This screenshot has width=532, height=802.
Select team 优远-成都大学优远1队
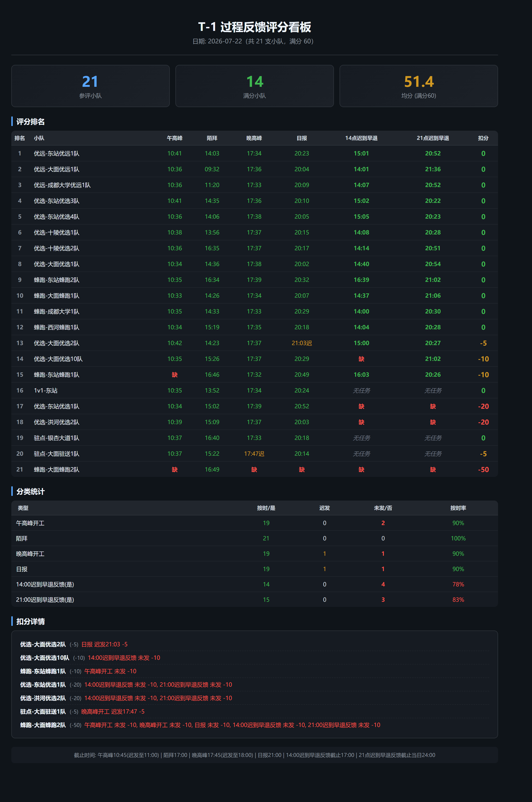[62, 185]
